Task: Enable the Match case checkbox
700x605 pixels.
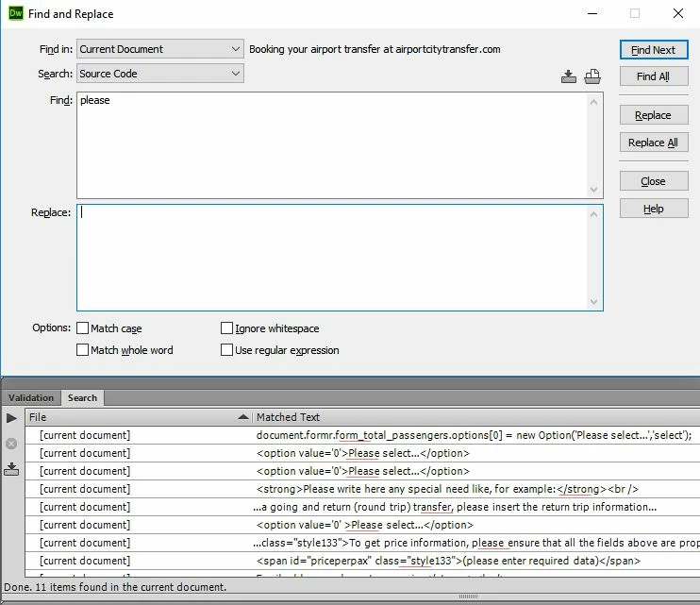Action: click(83, 328)
